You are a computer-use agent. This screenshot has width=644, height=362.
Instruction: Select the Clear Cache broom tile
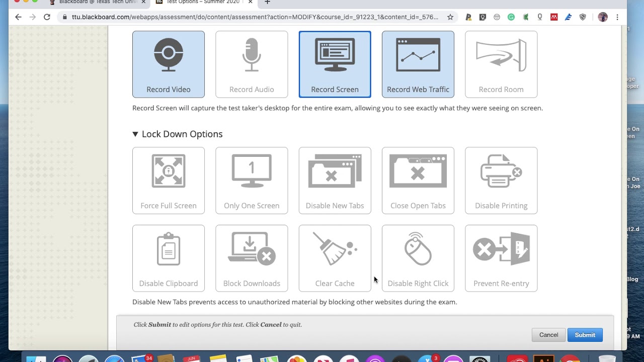(335, 258)
